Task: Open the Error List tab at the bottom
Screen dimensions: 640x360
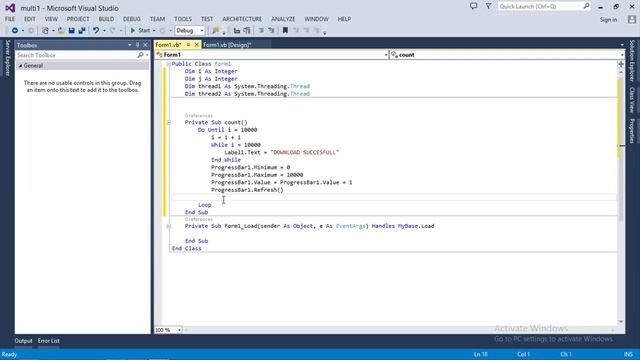Action: pos(49,341)
